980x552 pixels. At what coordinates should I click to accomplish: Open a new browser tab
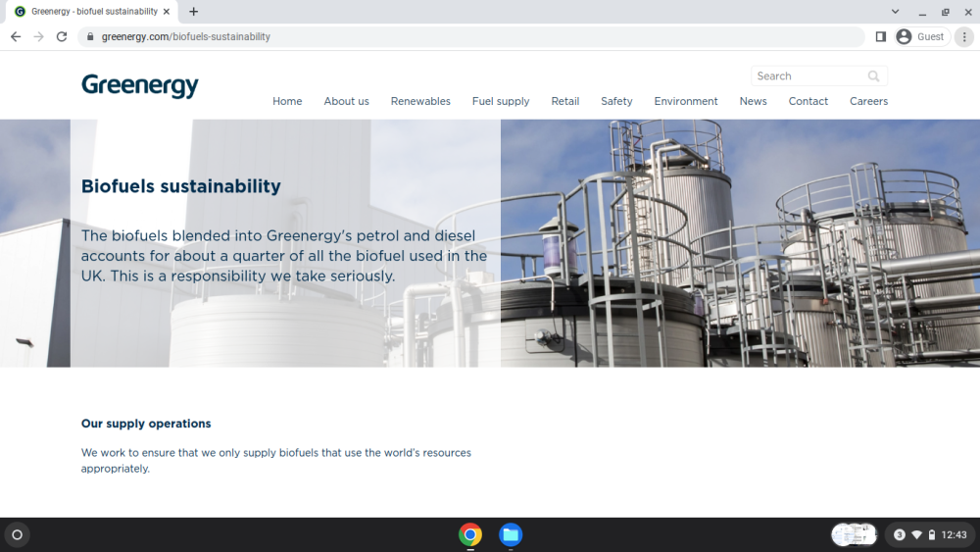click(x=194, y=11)
